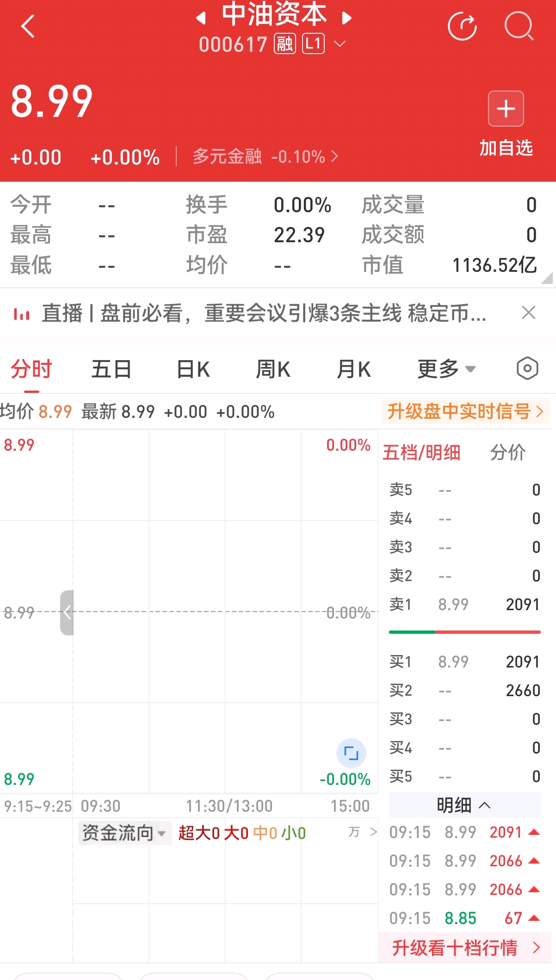Tap the large 8.99 current price

click(51, 102)
